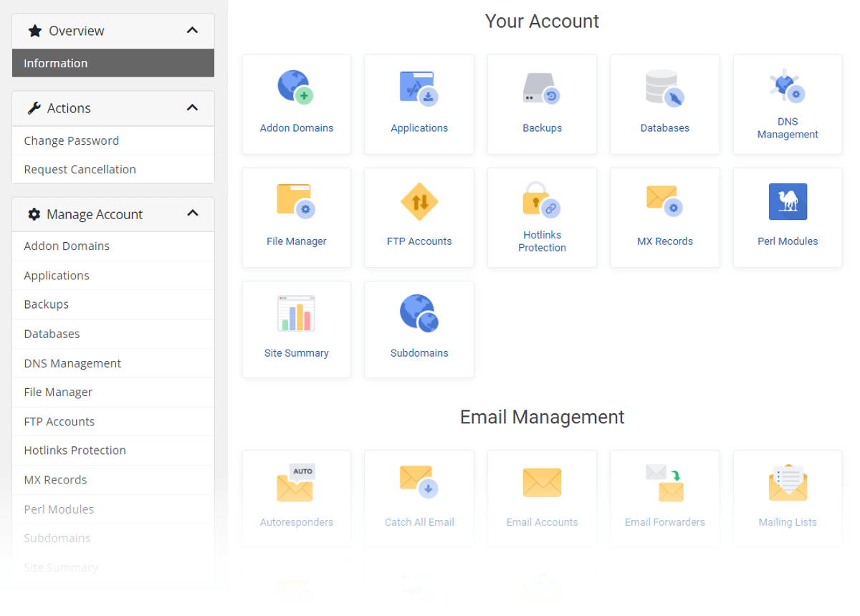
Task: Open the Catch All Email icon
Action: (419, 481)
